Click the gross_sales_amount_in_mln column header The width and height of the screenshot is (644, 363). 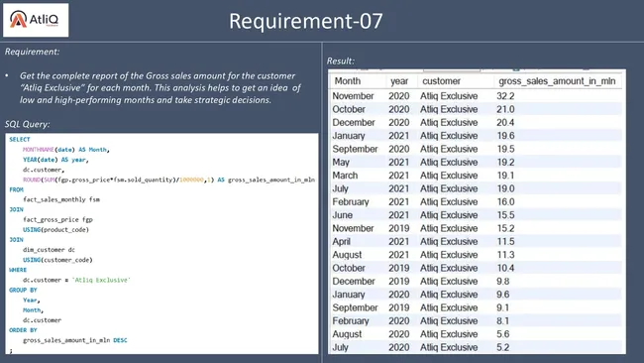(x=557, y=81)
